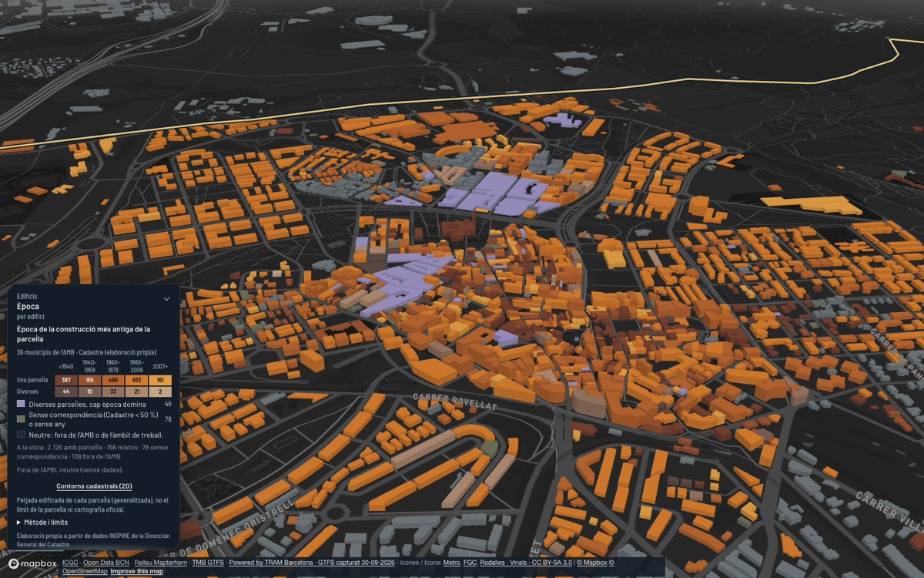This screenshot has height=578, width=924.
Task: Click the '490' Una parcel·la 1960-1979 swatch
Action: [113, 380]
